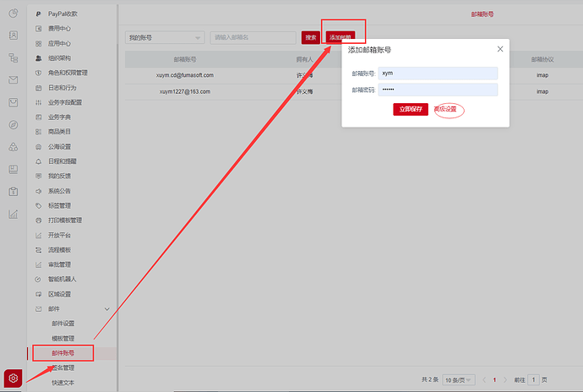
Task: Click the 邮箱密码 input field
Action: tap(438, 90)
